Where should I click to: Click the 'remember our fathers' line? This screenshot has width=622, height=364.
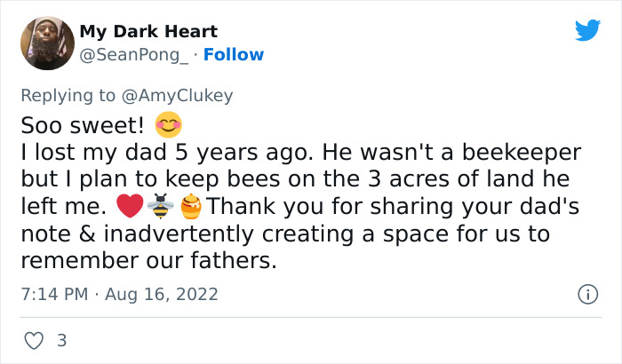[148, 262]
